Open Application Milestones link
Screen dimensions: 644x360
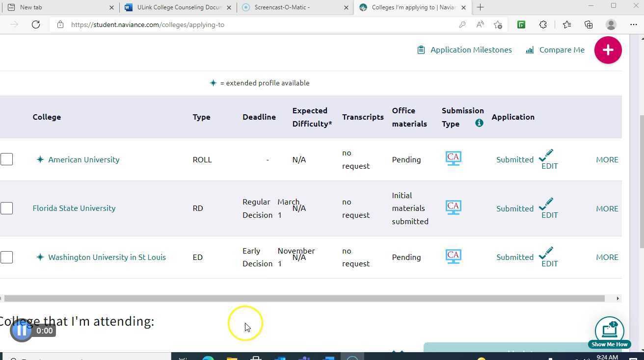coord(464,50)
